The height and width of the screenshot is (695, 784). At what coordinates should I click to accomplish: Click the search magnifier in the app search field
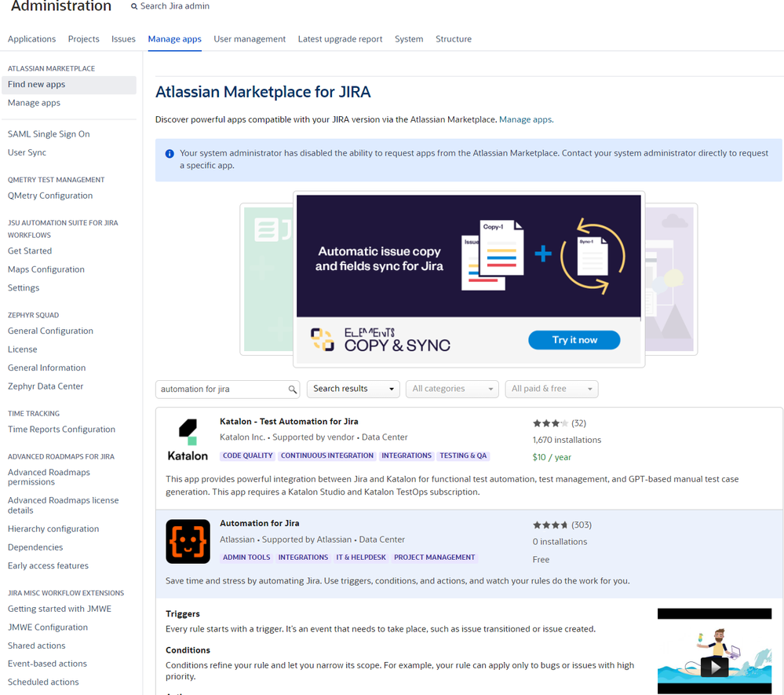[x=293, y=389]
